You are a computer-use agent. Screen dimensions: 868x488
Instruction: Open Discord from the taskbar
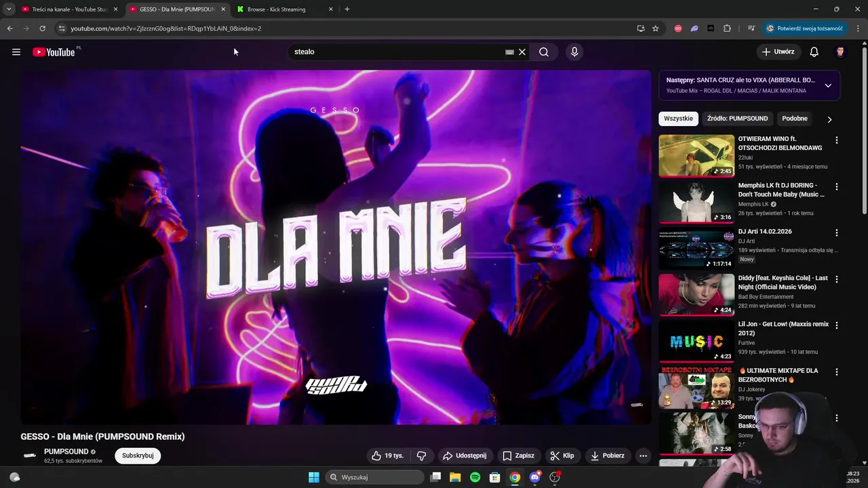click(535, 477)
